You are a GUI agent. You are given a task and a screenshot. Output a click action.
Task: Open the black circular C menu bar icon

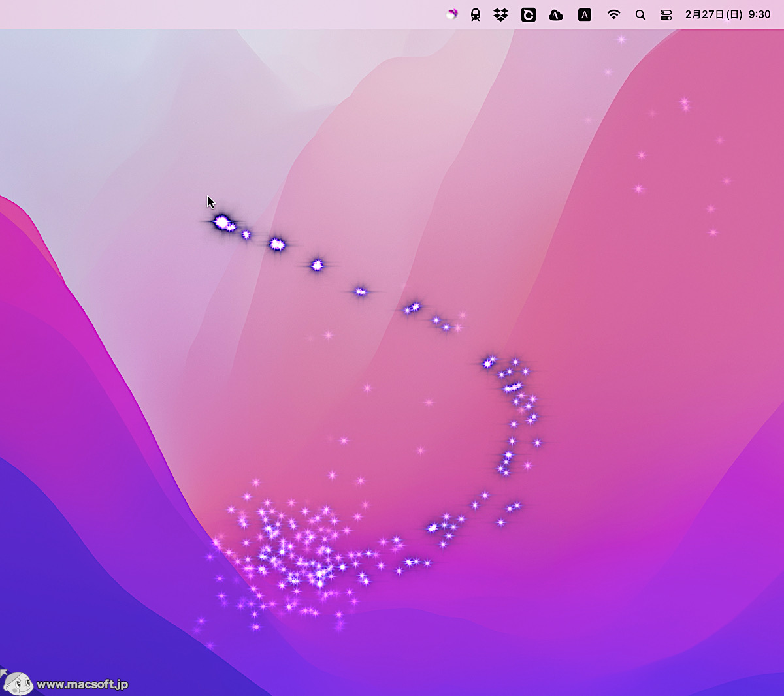pyautogui.click(x=528, y=14)
